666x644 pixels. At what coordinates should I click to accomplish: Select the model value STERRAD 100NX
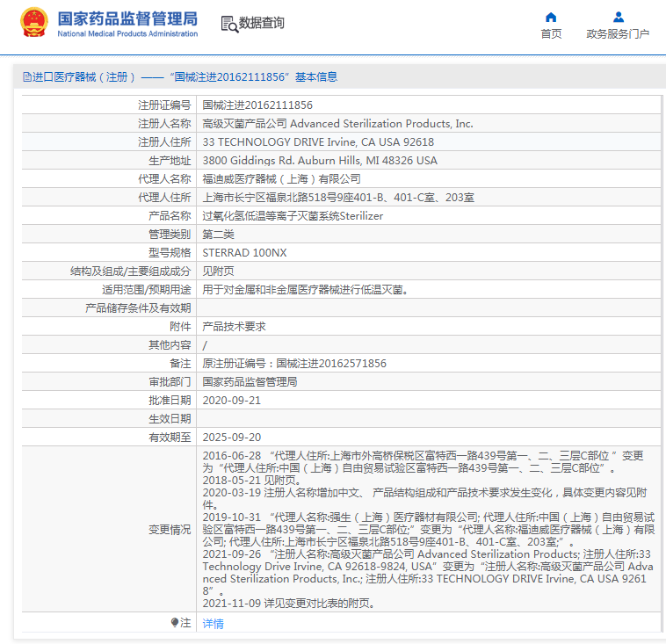tap(244, 253)
